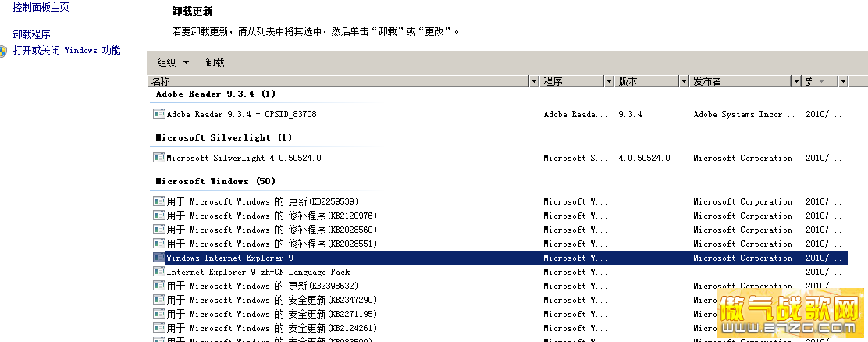
Task: Click the icon beside security update KB2271195
Action: pos(159,314)
